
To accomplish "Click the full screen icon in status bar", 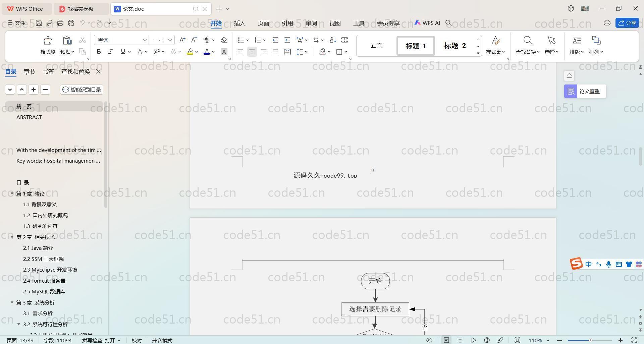I will click(634, 340).
